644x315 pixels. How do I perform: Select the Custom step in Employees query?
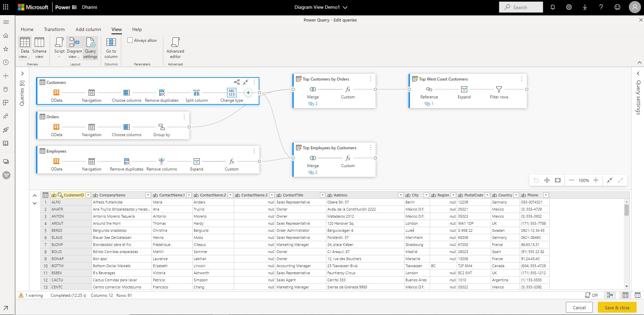pos(232,164)
